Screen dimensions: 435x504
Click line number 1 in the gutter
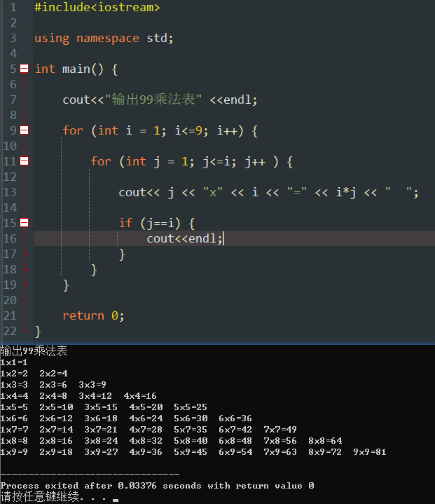tap(13, 7)
